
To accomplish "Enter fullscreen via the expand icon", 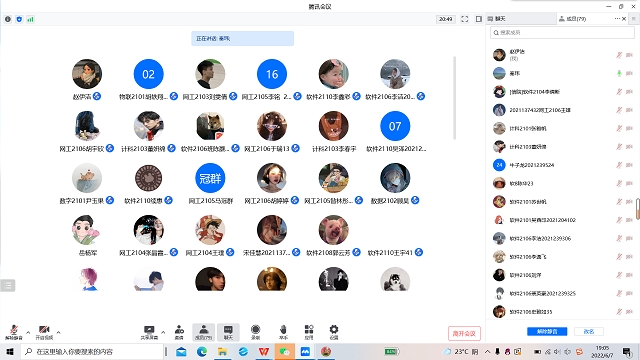I will (x=464, y=19).
